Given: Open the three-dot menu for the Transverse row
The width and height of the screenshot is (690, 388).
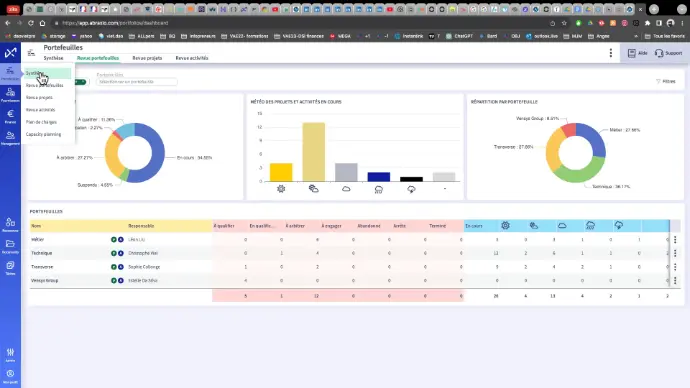Looking at the screenshot, I should pos(675,267).
